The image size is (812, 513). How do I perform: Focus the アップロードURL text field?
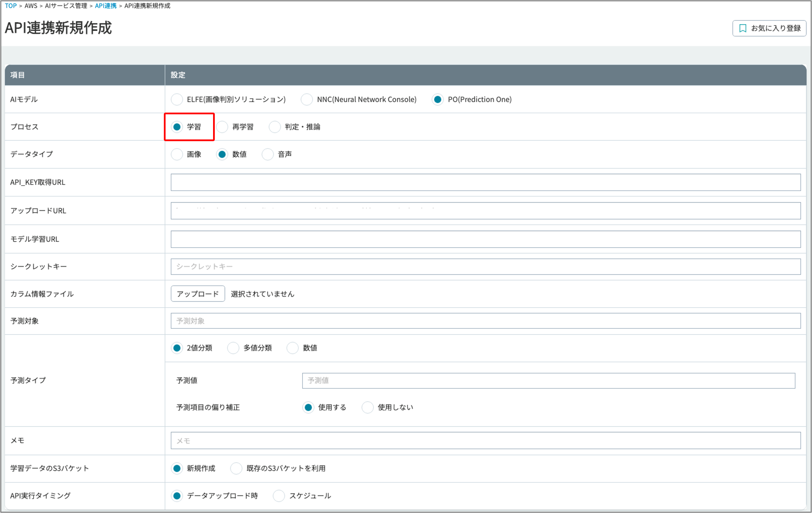[485, 211]
